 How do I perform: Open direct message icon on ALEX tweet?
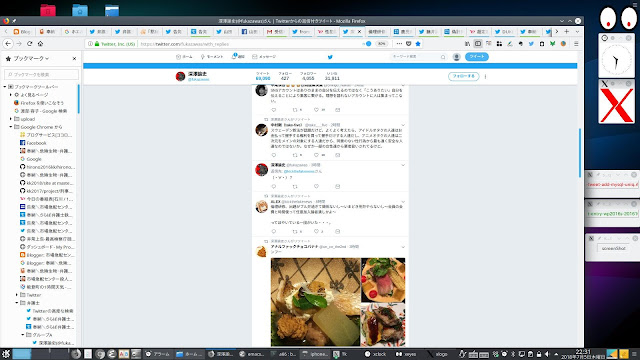338,231
